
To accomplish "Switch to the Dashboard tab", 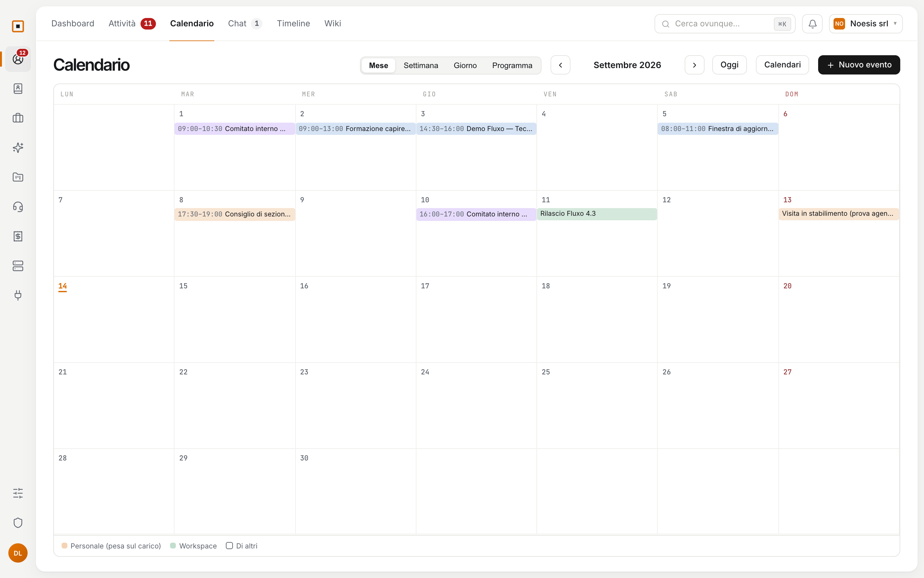I will (73, 24).
